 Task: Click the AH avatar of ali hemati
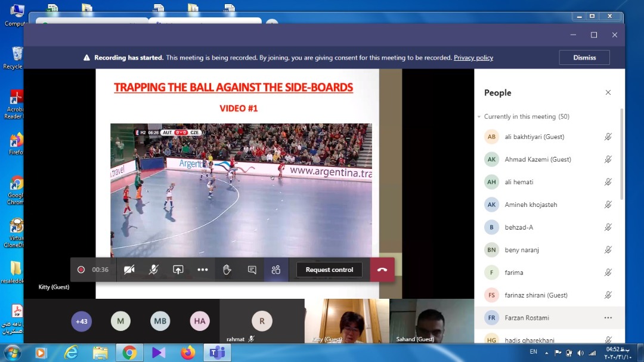point(491,182)
